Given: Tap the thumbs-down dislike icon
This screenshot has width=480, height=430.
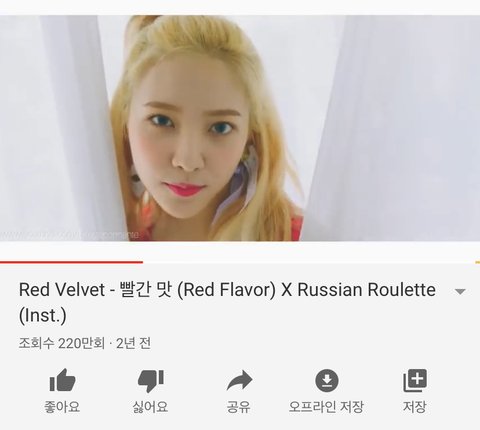Looking at the screenshot, I should (151, 381).
